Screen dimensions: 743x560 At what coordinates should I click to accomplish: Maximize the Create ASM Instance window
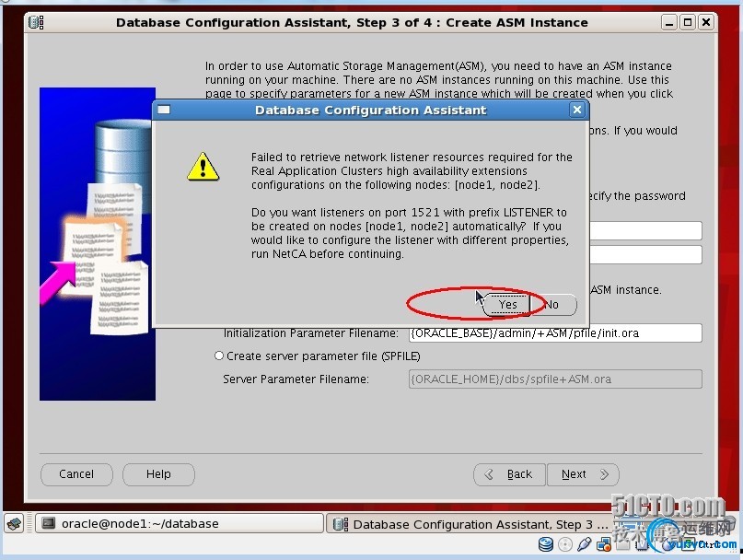point(688,22)
